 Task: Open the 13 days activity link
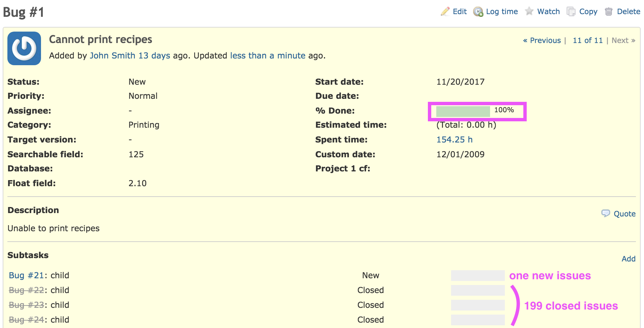coord(154,55)
